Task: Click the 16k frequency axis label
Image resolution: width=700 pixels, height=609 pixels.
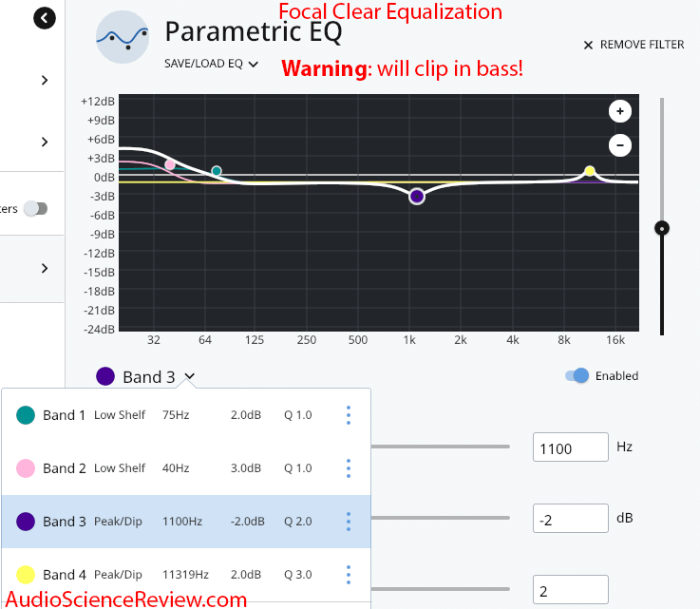Action: (615, 340)
